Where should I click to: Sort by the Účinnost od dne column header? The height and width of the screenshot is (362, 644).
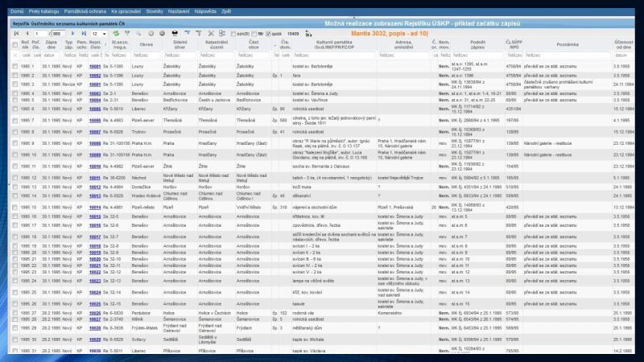click(623, 44)
